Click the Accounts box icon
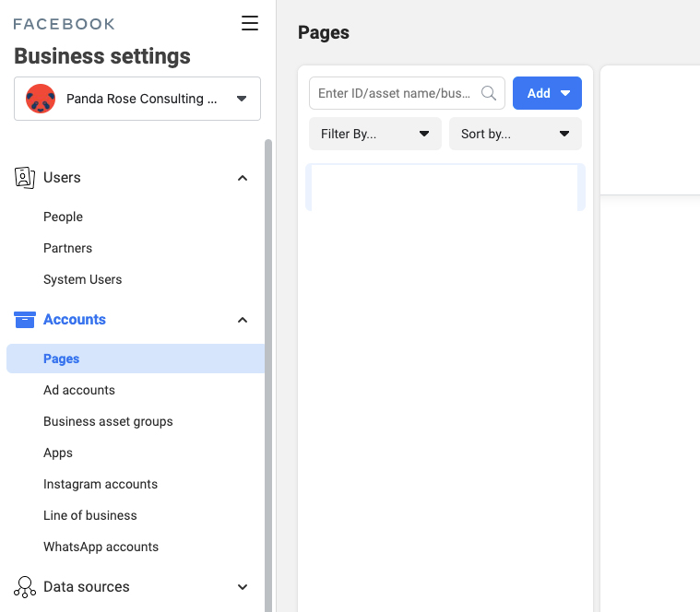 25,320
